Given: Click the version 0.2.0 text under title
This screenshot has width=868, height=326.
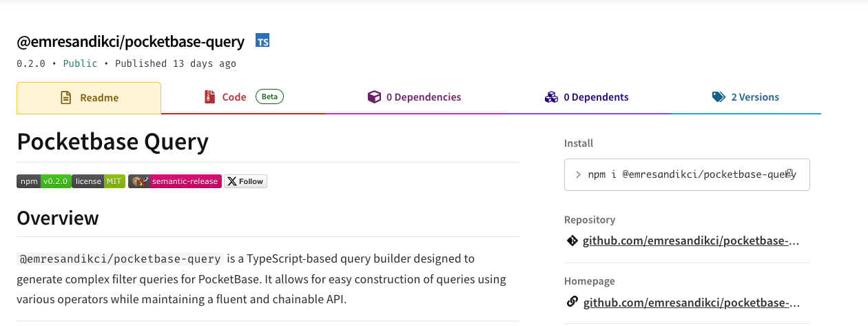Looking at the screenshot, I should [x=31, y=63].
